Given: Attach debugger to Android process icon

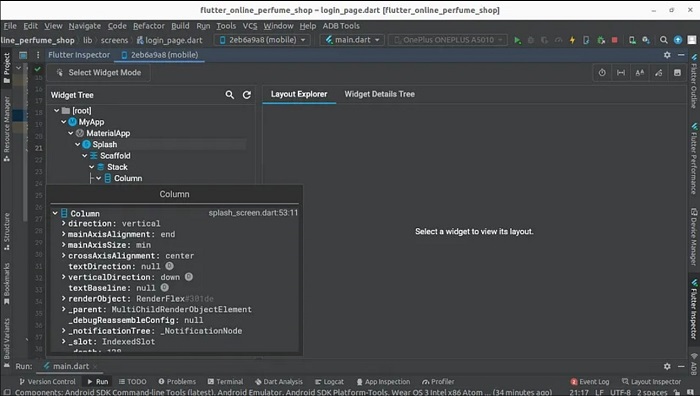Looking at the screenshot, I should [601, 40].
